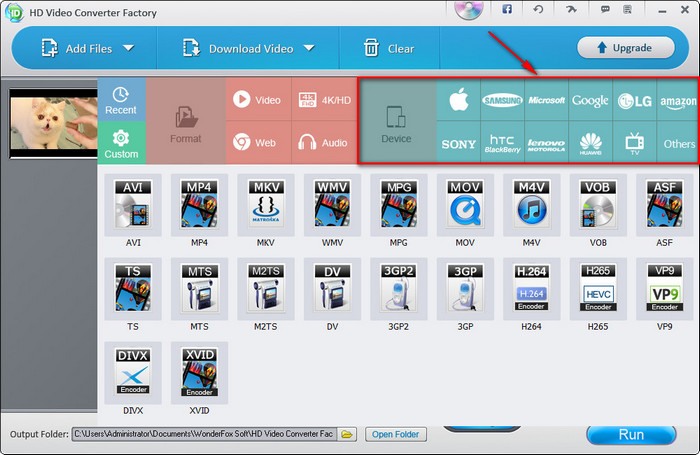Click the Add Files button
Screen dimensions: 700x455
coord(77,48)
